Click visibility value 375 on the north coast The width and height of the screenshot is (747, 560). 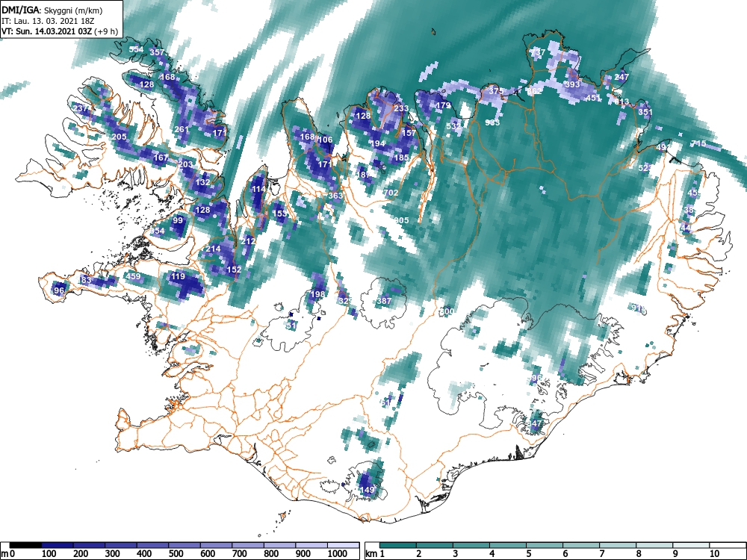click(496, 90)
